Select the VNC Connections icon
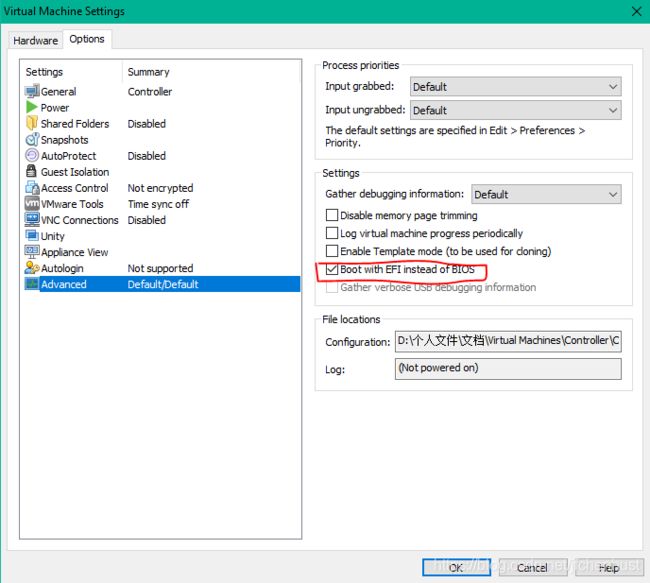This screenshot has width=650, height=583. click(x=32, y=219)
